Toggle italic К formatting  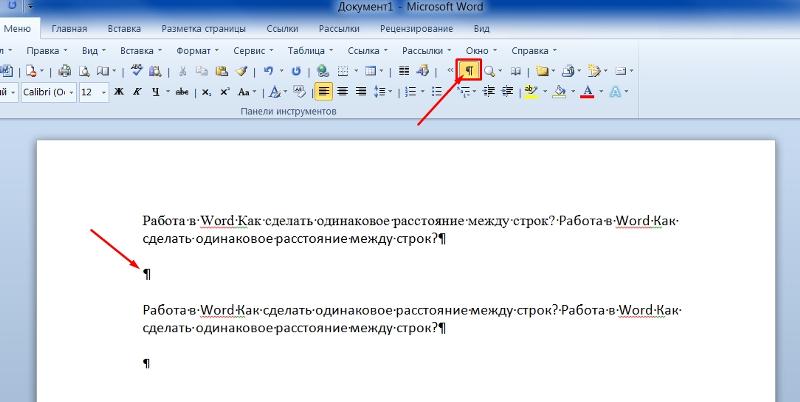click(137, 92)
